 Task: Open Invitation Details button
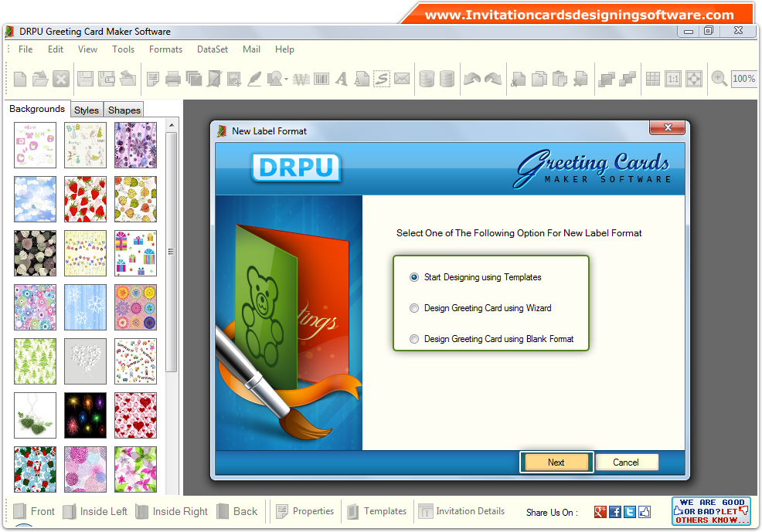(461, 511)
